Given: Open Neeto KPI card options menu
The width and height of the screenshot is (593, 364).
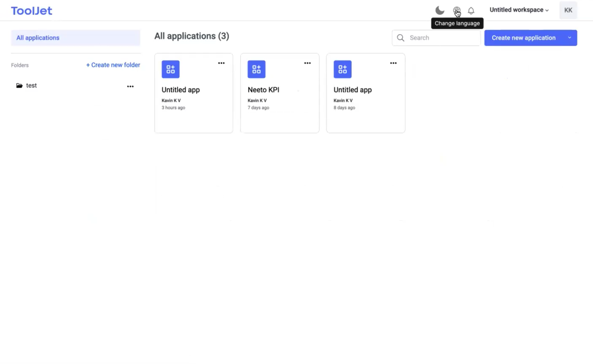Looking at the screenshot, I should click(307, 63).
